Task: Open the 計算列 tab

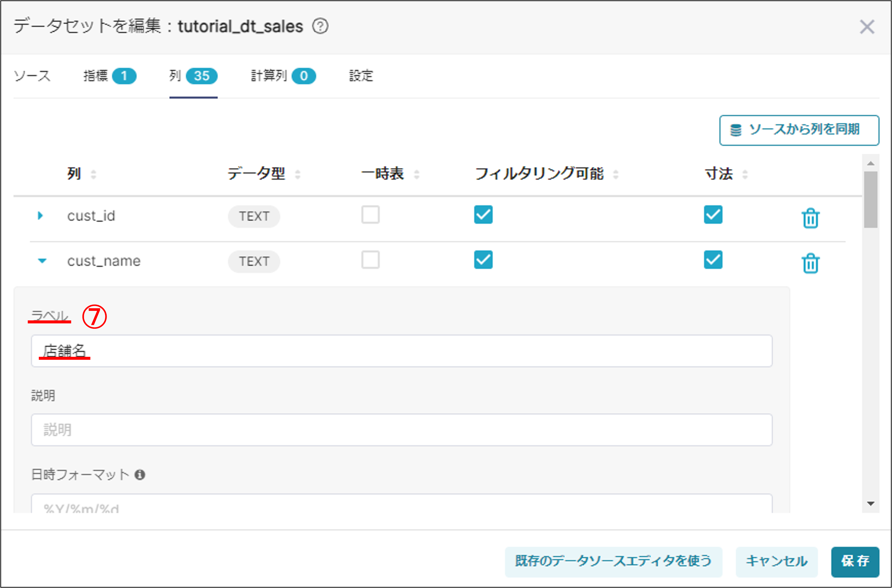Action: tap(283, 76)
